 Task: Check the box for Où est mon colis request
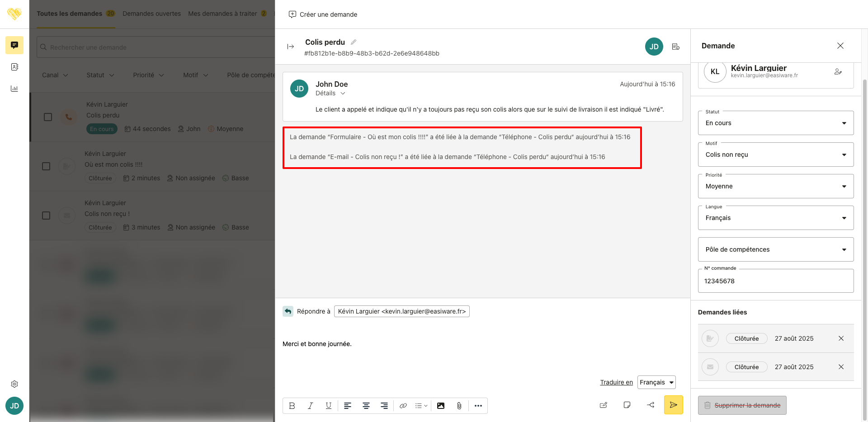(x=46, y=166)
